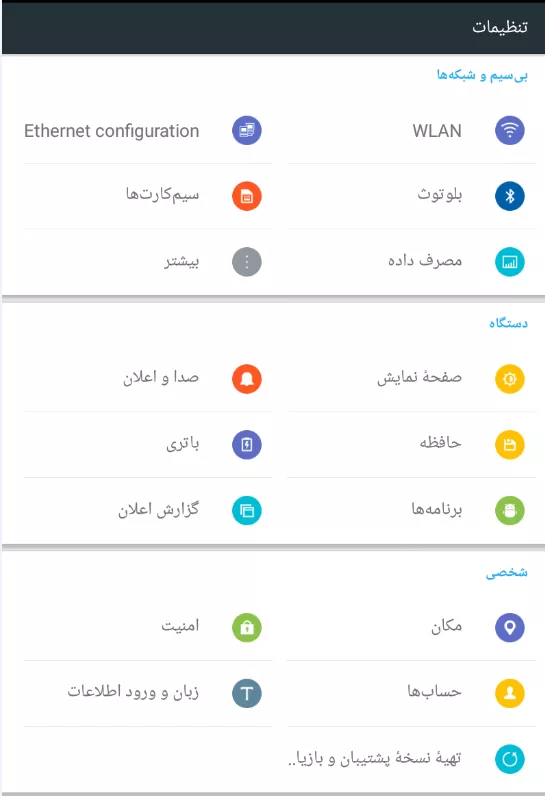This screenshot has height=796, width=545.
Task: Tap the data usage chart icon
Action: 509,262
